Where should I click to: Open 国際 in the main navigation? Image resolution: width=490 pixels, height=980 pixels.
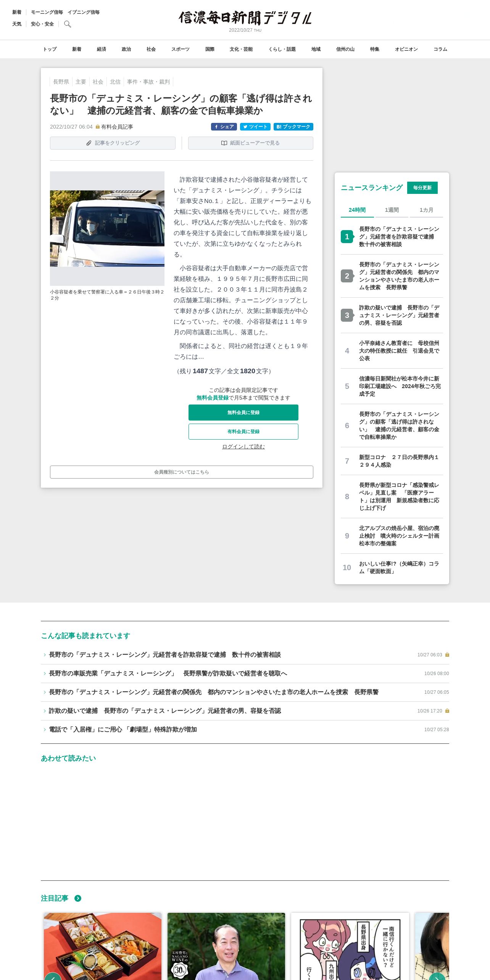click(210, 49)
